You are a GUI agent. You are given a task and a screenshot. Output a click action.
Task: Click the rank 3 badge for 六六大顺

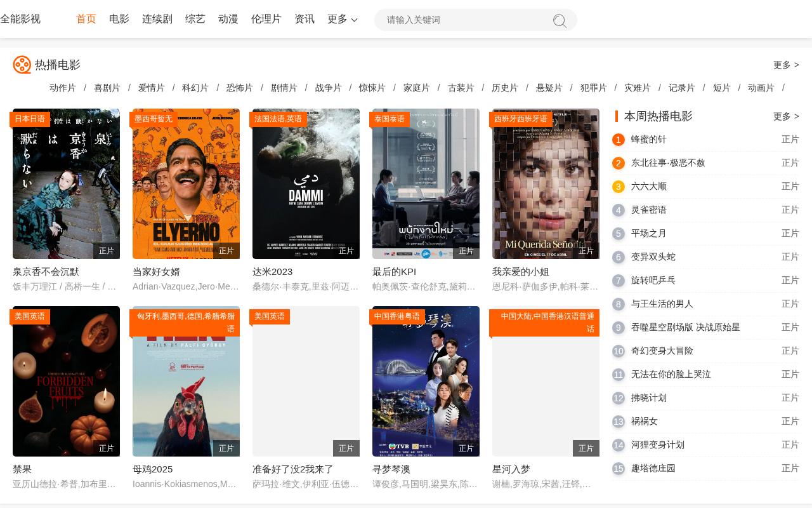click(619, 187)
